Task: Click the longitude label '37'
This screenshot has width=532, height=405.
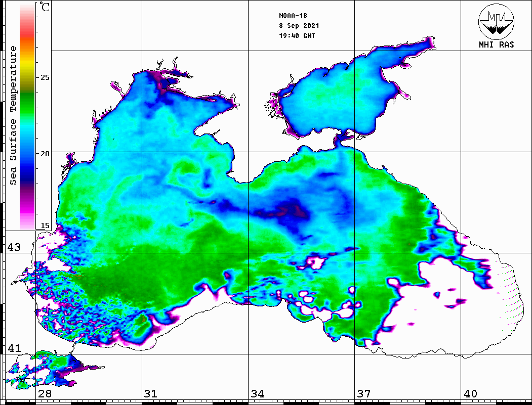Action: 364,394
